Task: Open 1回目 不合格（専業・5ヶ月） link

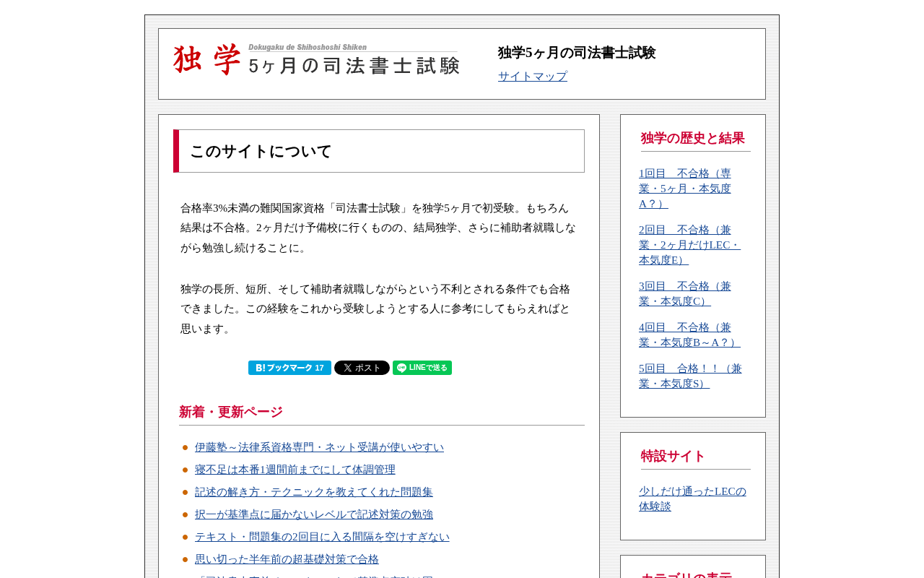Action: pyautogui.click(x=685, y=189)
